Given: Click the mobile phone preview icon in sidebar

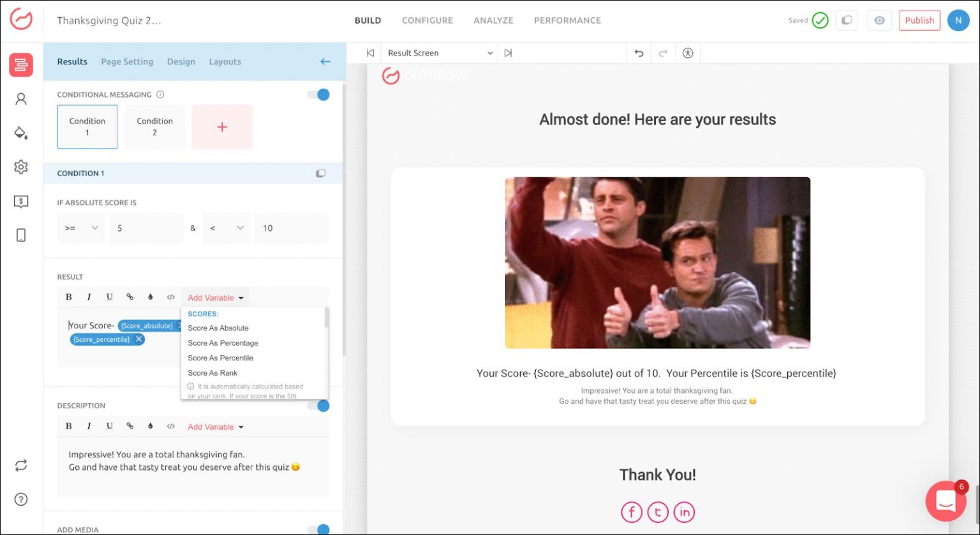Looking at the screenshot, I should [20, 235].
